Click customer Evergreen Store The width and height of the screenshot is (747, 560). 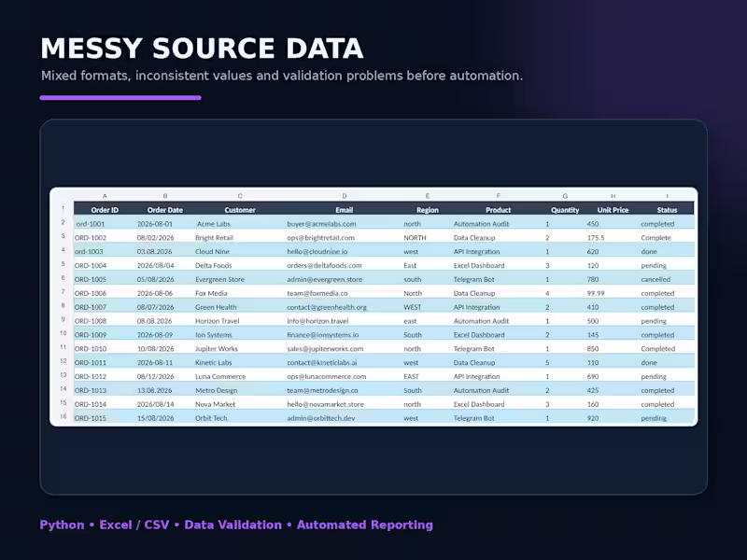point(219,279)
